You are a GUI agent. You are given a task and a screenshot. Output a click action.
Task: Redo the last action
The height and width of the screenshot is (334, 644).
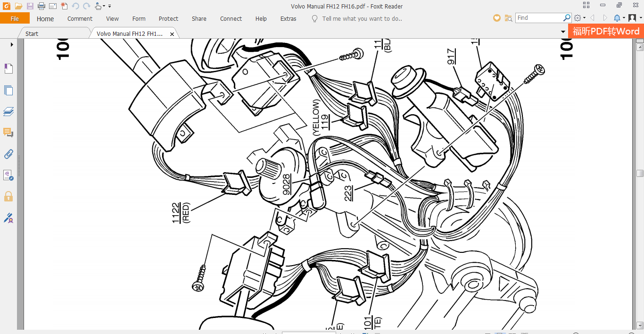(87, 6)
